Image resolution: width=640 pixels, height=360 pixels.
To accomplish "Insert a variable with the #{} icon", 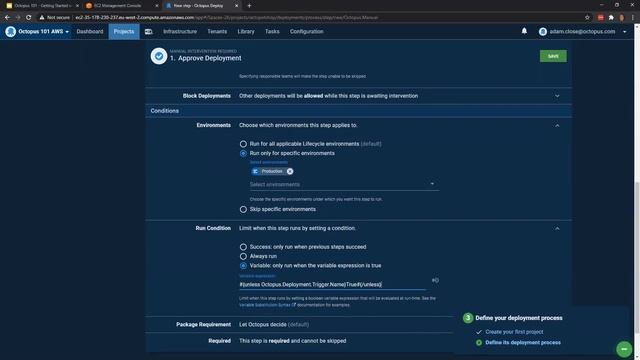I will coord(435,280).
